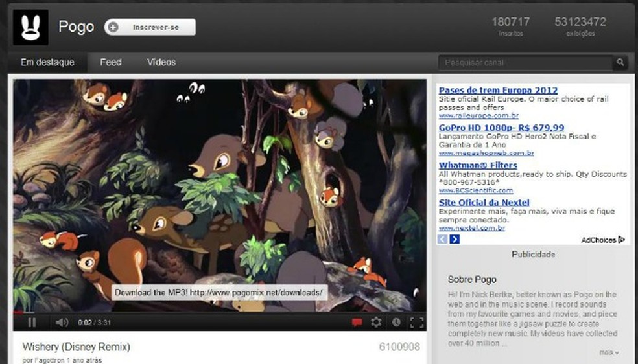Focus the Pesquisar canal search field
638x364 pixels.
click(525, 63)
